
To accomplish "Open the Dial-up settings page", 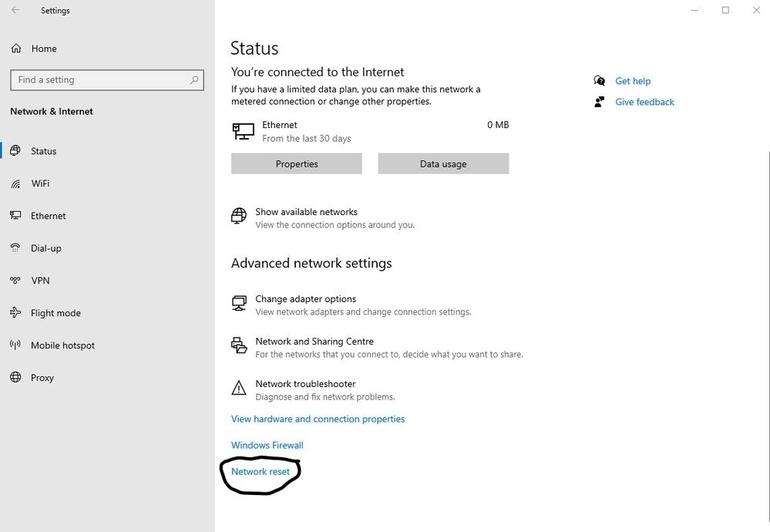I will [x=45, y=248].
